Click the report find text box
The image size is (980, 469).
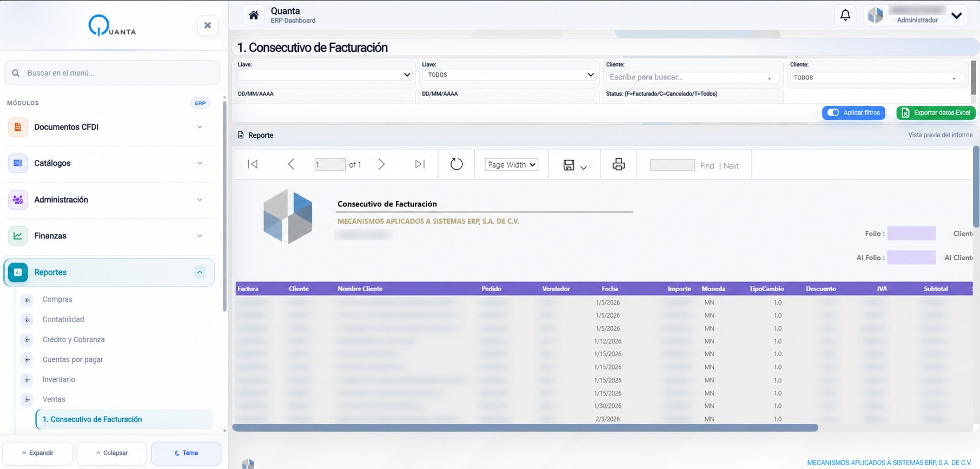click(672, 165)
